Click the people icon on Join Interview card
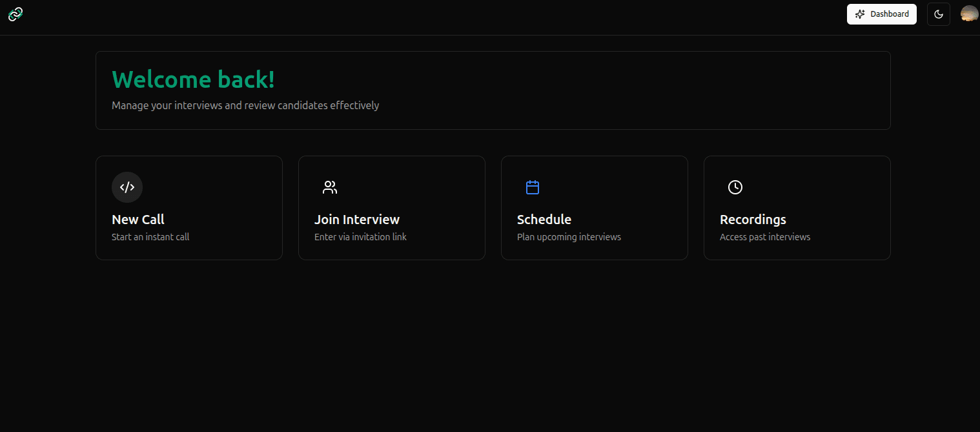The width and height of the screenshot is (980, 432). 330,187
